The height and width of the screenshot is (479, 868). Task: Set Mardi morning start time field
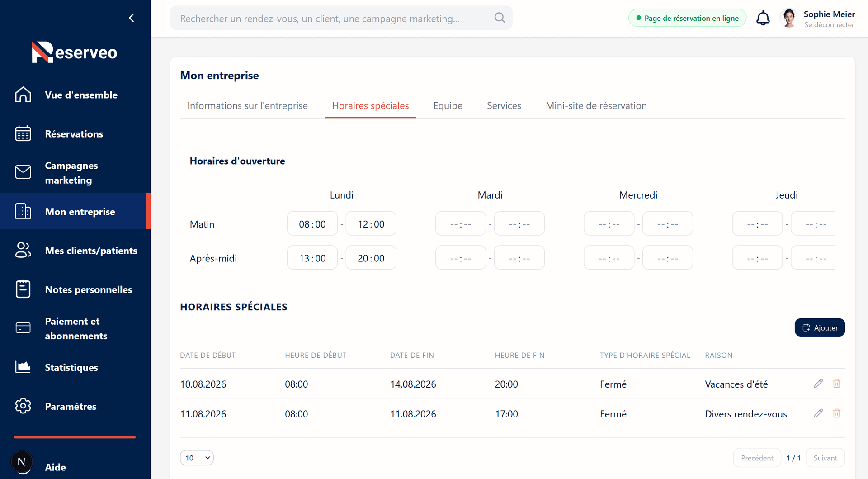pyautogui.click(x=461, y=224)
